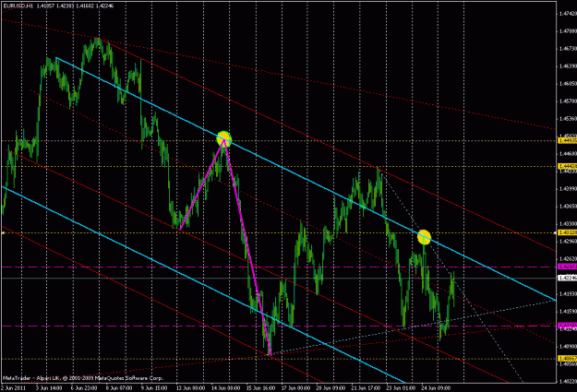Screen dimensions: 577x392
Task: Click the 9 Jun 15:00 time label
Action: click(154, 388)
